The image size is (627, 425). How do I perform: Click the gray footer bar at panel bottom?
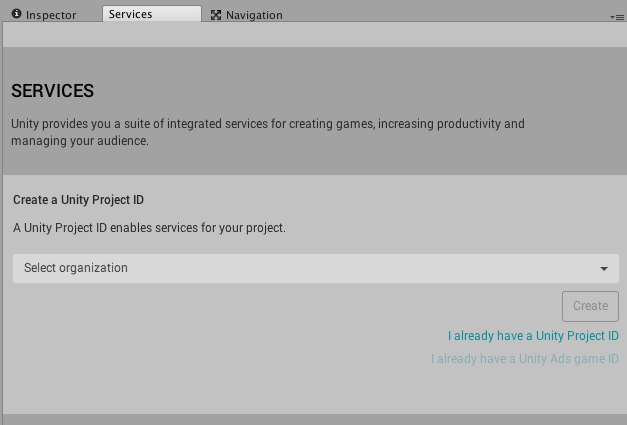(x=313, y=419)
